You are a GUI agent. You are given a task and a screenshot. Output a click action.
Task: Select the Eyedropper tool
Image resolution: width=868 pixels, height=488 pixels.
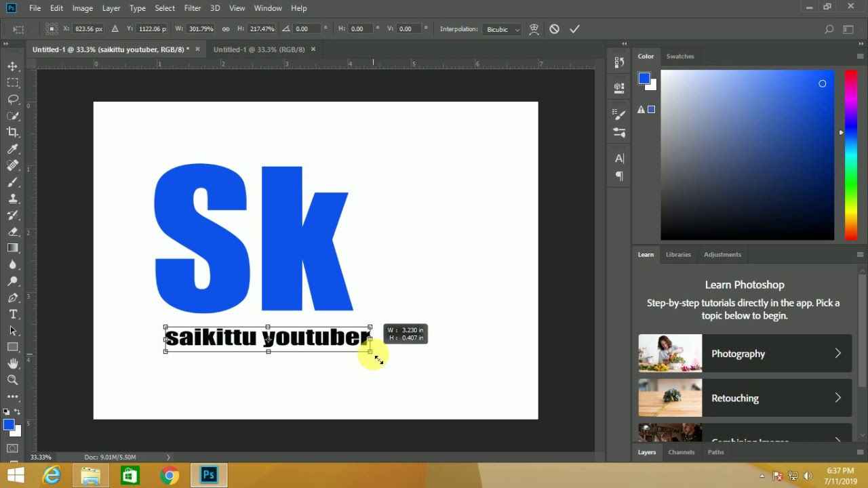(13, 149)
